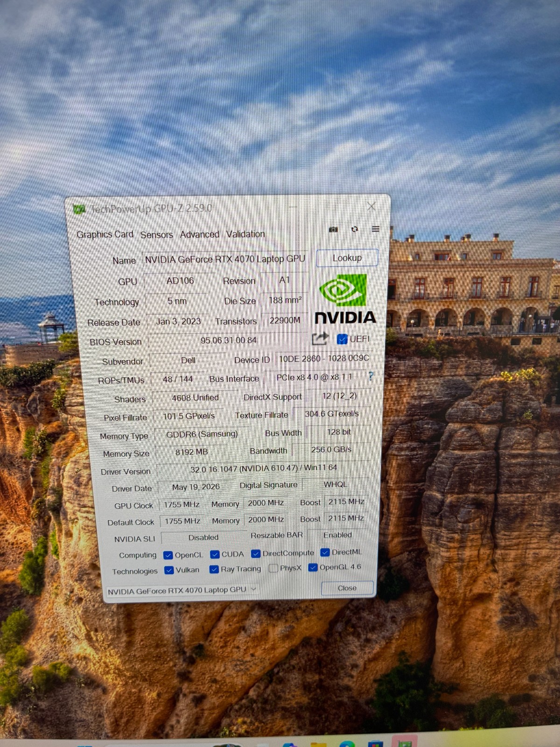Image resolution: width=560 pixels, height=747 pixels.
Task: Toggle the OpenGL 4.6 checkbox
Action: (314, 567)
